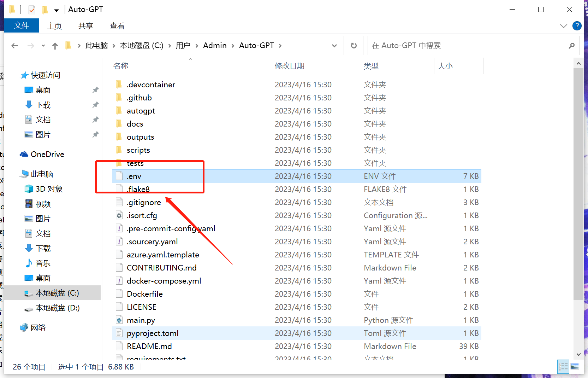Select the .pre-commit-config.yaml file icon
588x378 pixels.
pyautogui.click(x=119, y=228)
